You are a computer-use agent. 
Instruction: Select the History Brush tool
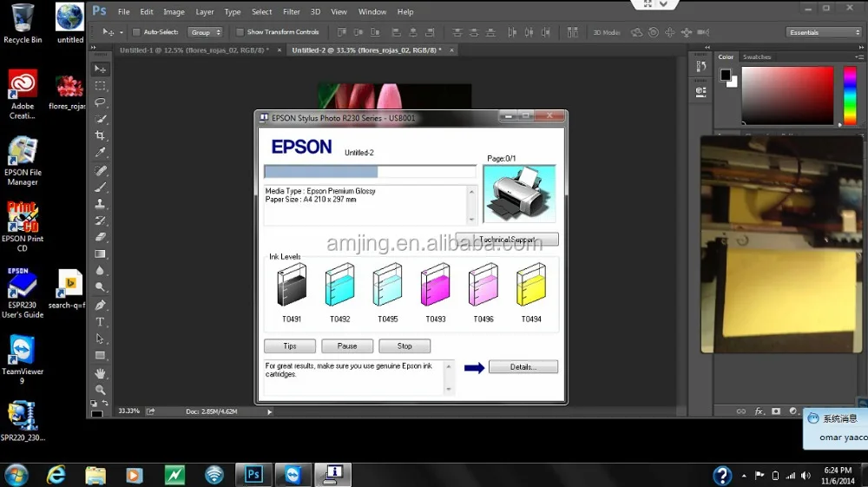100,220
